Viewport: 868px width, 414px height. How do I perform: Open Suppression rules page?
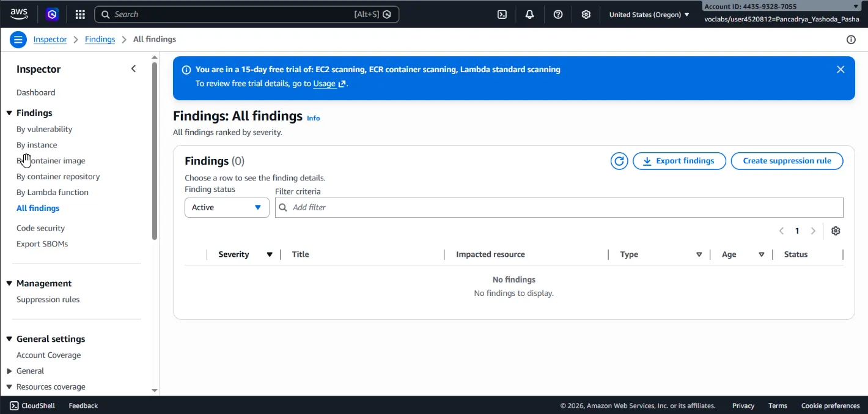(x=48, y=300)
